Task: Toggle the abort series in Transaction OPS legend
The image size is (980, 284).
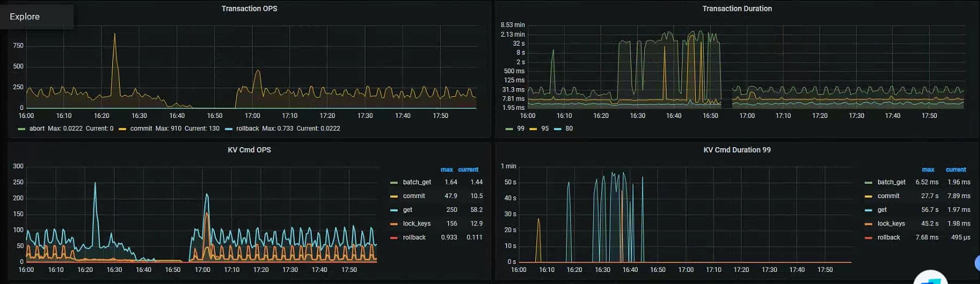Action: 37,129
